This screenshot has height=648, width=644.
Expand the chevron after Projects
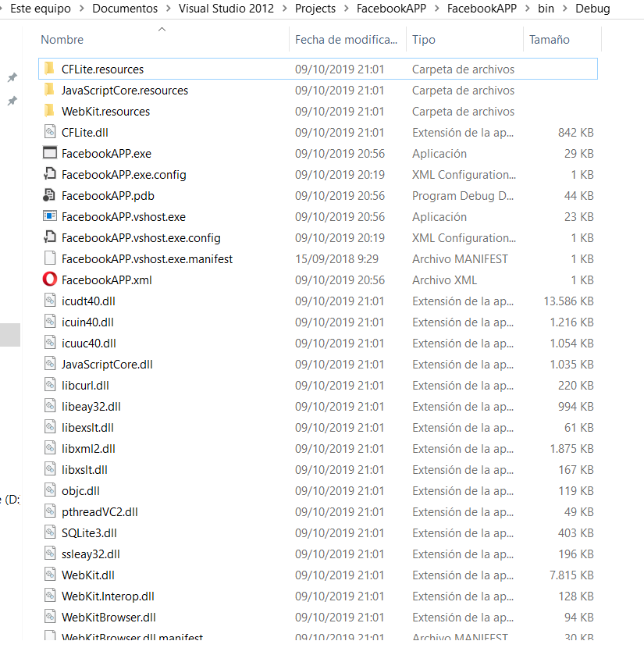pyautogui.click(x=346, y=9)
